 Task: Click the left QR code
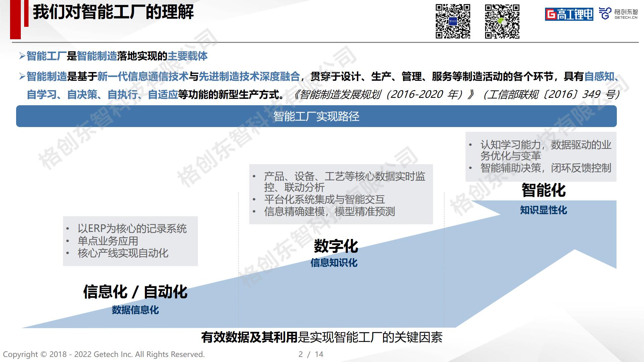coord(453,21)
